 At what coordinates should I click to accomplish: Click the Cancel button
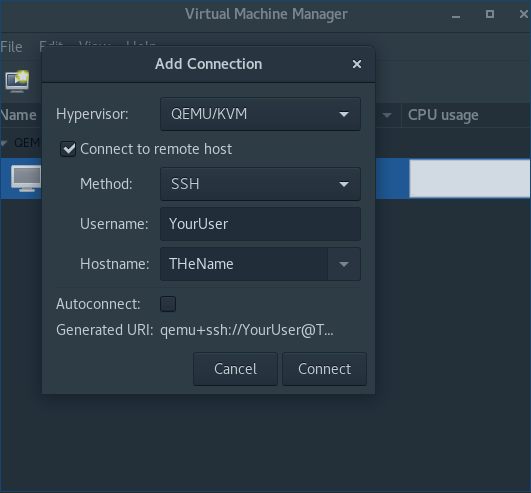pos(235,369)
